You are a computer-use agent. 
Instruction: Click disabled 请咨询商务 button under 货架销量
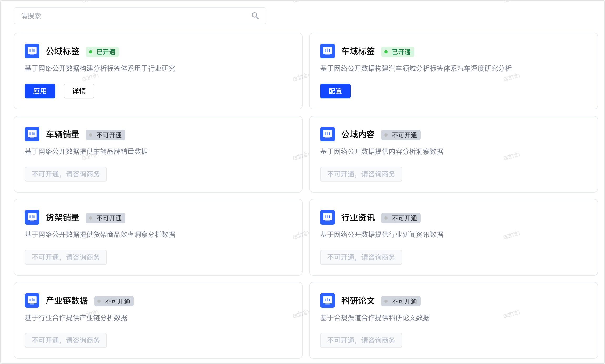(x=66, y=257)
